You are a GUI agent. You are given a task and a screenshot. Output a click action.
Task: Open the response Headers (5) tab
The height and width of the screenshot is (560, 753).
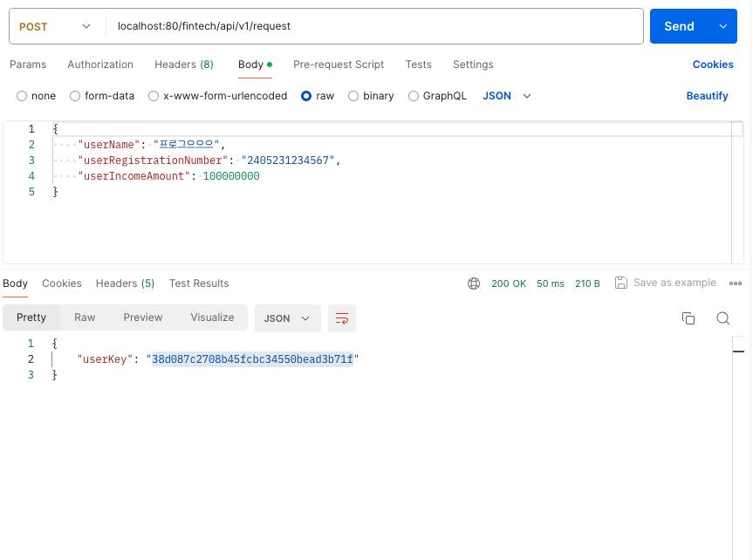tap(125, 283)
